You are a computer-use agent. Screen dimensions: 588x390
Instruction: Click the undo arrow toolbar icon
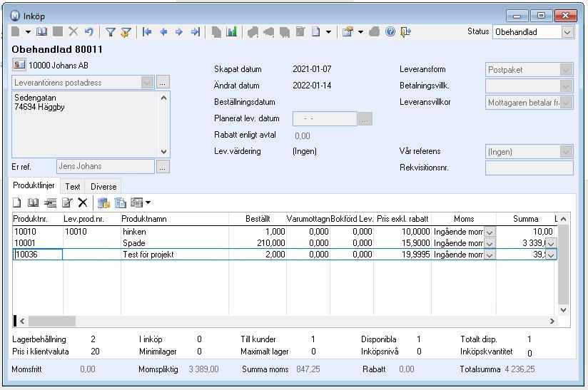[x=89, y=32]
